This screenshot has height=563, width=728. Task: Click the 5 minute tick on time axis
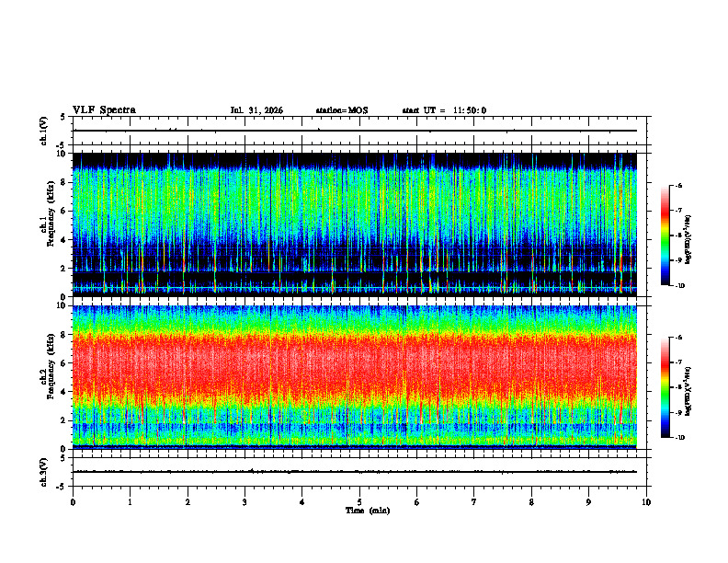(359, 502)
